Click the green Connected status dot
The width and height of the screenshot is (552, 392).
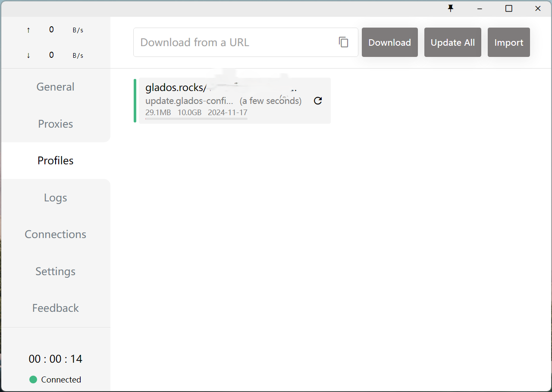pyautogui.click(x=33, y=379)
